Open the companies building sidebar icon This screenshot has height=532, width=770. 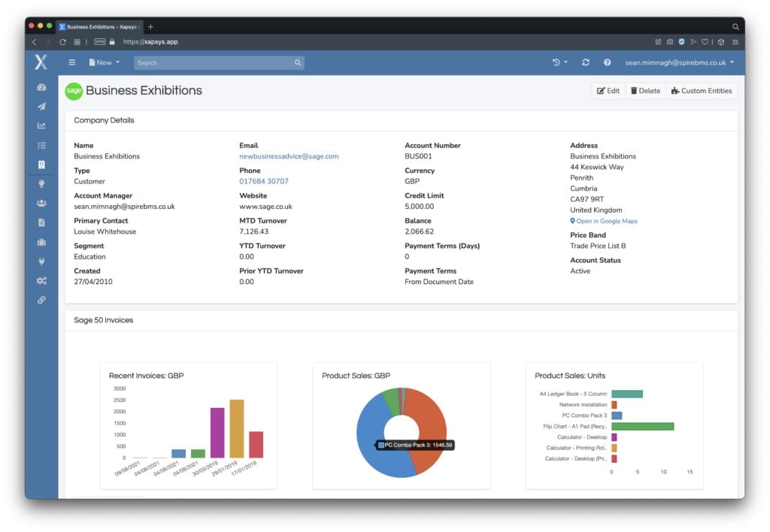pos(42,165)
